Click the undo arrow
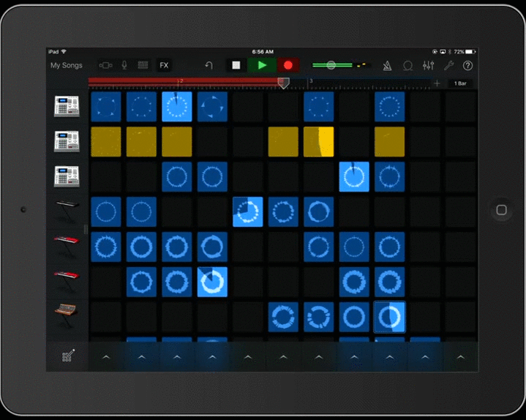 [208, 65]
